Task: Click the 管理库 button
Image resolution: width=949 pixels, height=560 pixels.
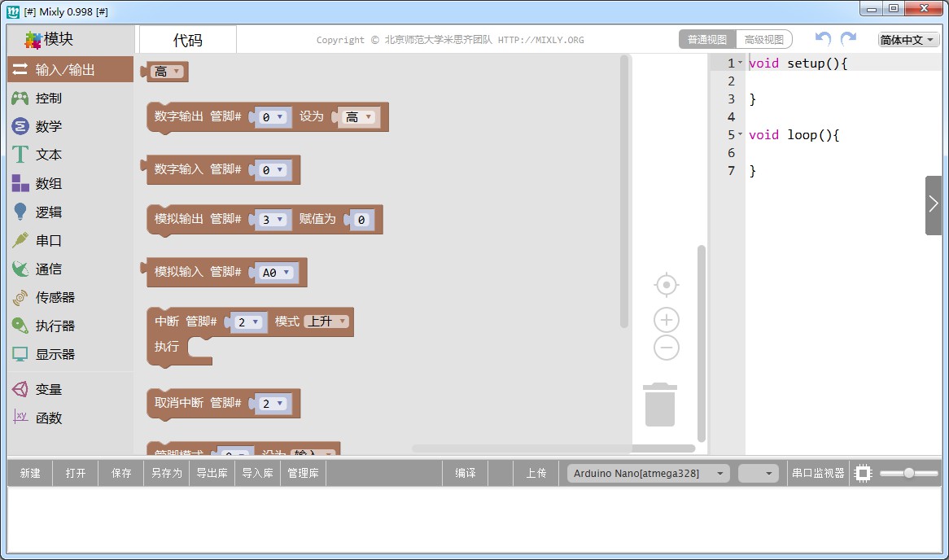Action: [x=304, y=474]
